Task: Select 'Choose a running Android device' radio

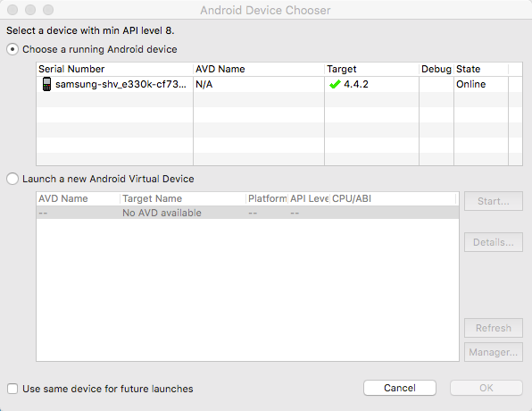Action: pyautogui.click(x=12, y=50)
